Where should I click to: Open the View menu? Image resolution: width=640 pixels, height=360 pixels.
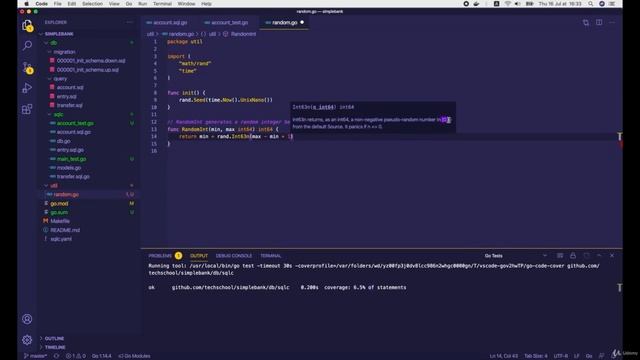click(x=114, y=4)
